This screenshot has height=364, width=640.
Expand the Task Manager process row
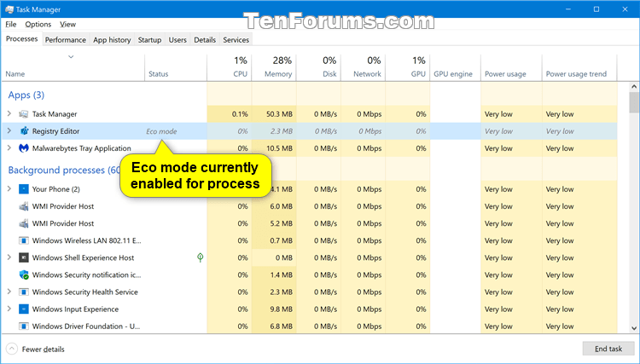coord(9,113)
